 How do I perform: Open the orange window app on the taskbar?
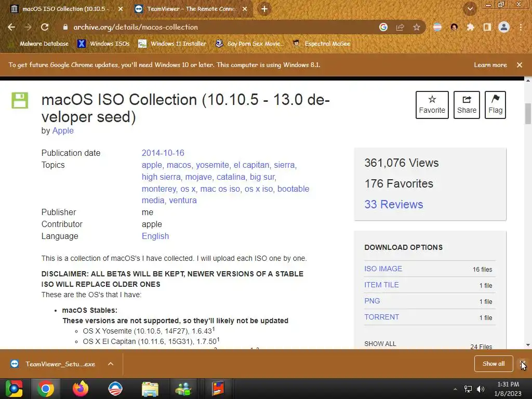(218, 389)
